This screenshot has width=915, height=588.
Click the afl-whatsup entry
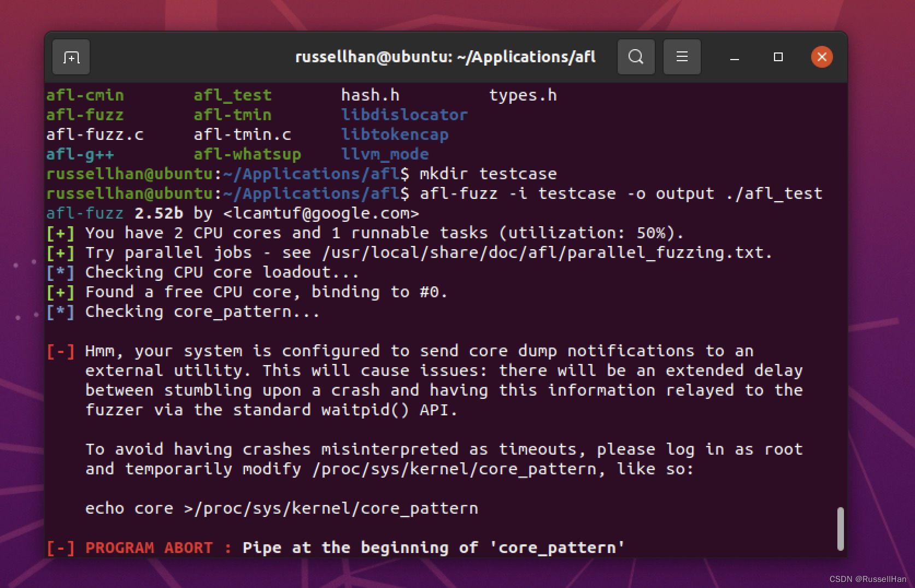coord(248,154)
